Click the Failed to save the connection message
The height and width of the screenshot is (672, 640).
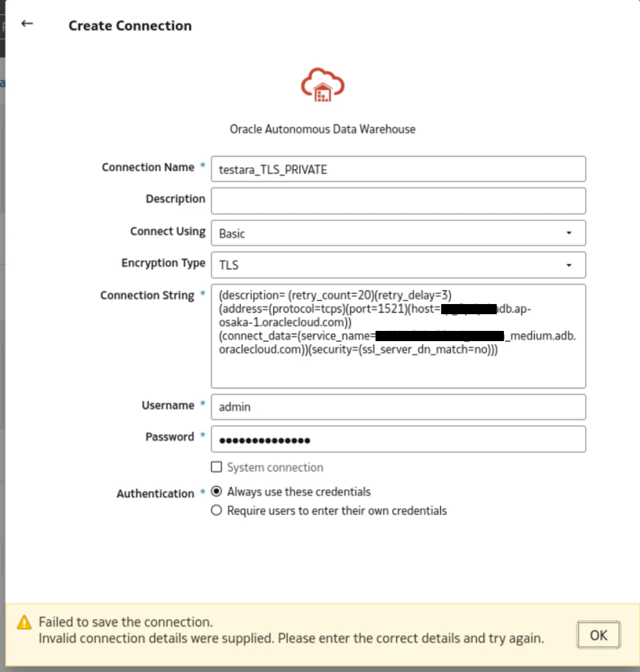[x=125, y=622]
